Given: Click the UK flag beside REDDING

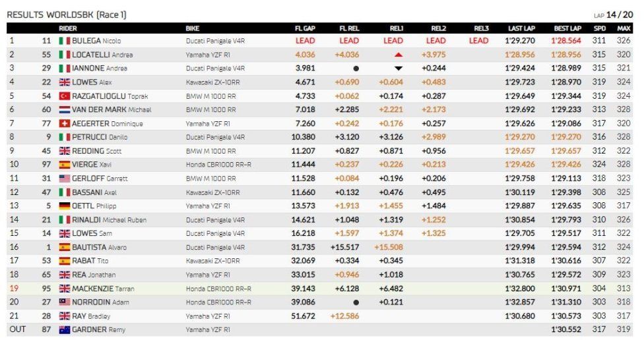Looking at the screenshot, I should [x=65, y=151].
